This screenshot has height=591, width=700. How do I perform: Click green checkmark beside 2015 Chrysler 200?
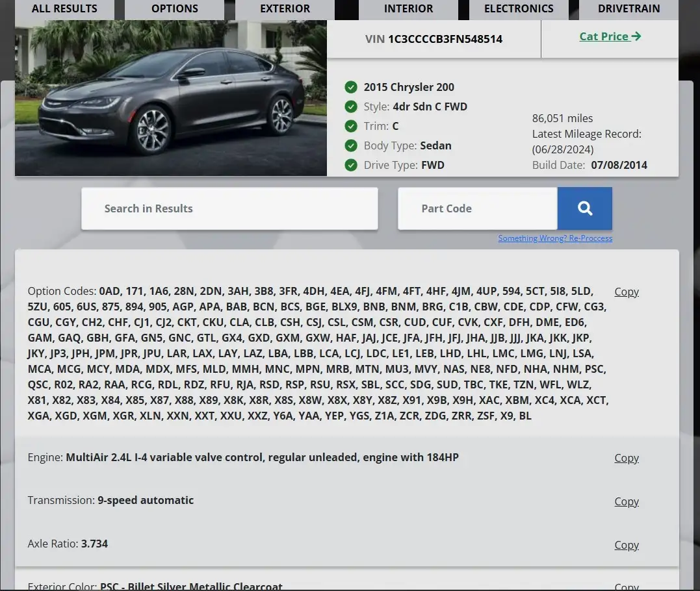pos(351,87)
